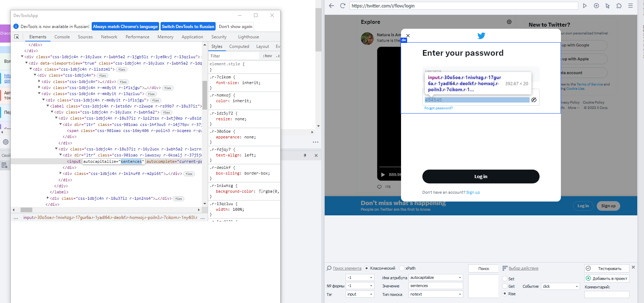Toggle rgba color swatch in .r-1niwhzg rule
This screenshot has width=644, height=303.
click(261, 192)
